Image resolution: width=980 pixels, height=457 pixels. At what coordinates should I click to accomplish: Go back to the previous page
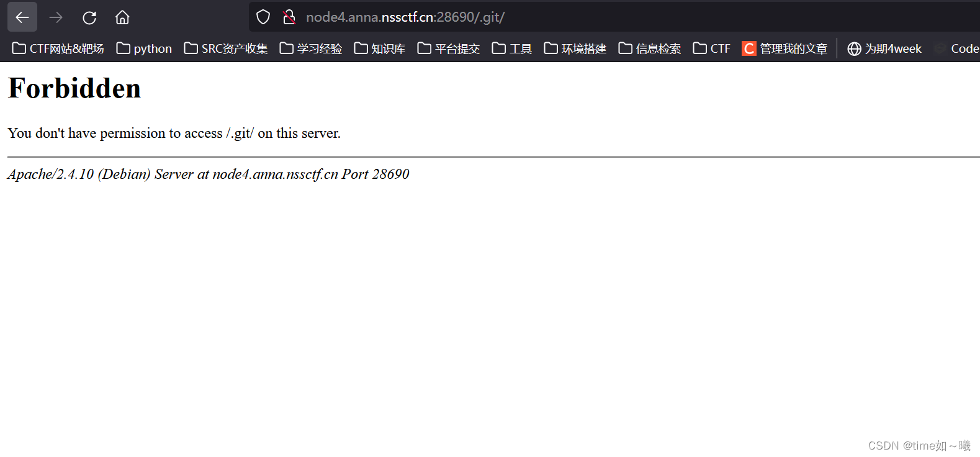(x=22, y=17)
